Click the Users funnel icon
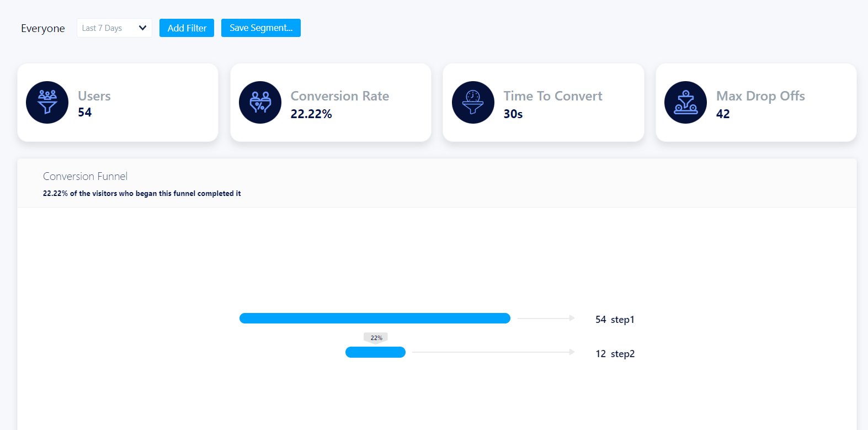The height and width of the screenshot is (430, 868). (47, 102)
